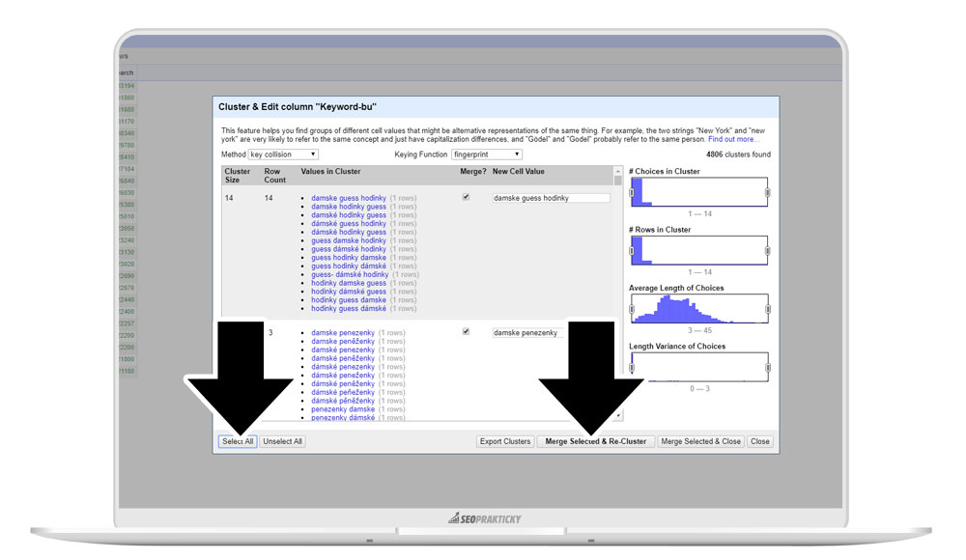Viewport: 966px width, 560px height.
Task: Uncheck Merge for the damske guess hodinky cluster
Action: (466, 197)
